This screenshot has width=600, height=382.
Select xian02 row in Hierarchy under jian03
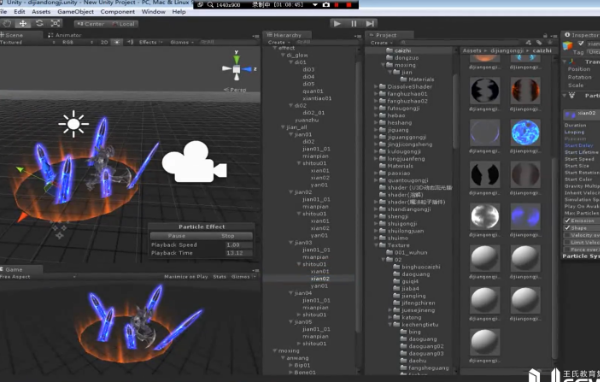click(309, 279)
